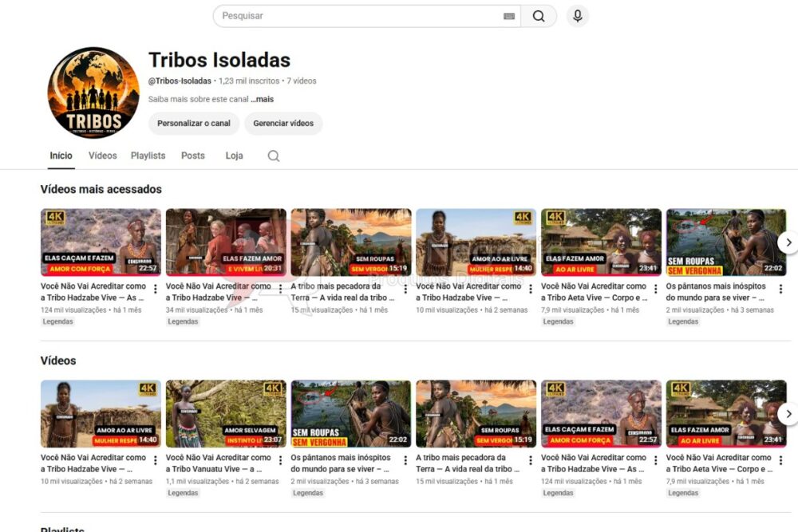
Task: Click the Tribos Isoladas channel name
Action: tap(219, 60)
